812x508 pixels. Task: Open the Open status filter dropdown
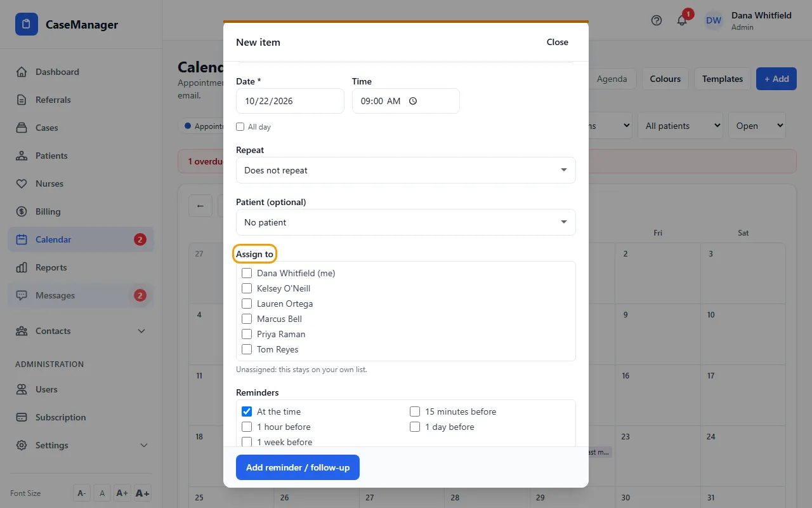(x=757, y=126)
